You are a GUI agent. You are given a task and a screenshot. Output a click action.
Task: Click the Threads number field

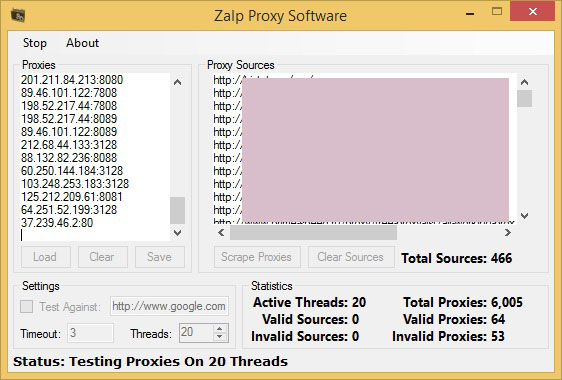tap(196, 333)
